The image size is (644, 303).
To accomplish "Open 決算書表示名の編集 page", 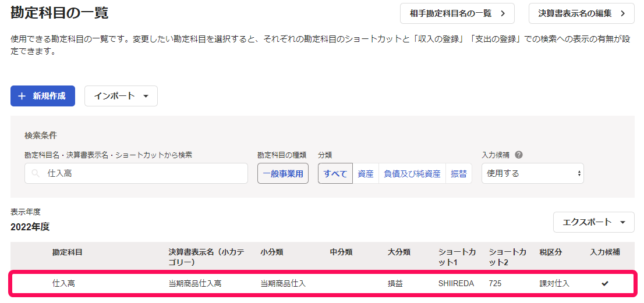I will 582,13.
